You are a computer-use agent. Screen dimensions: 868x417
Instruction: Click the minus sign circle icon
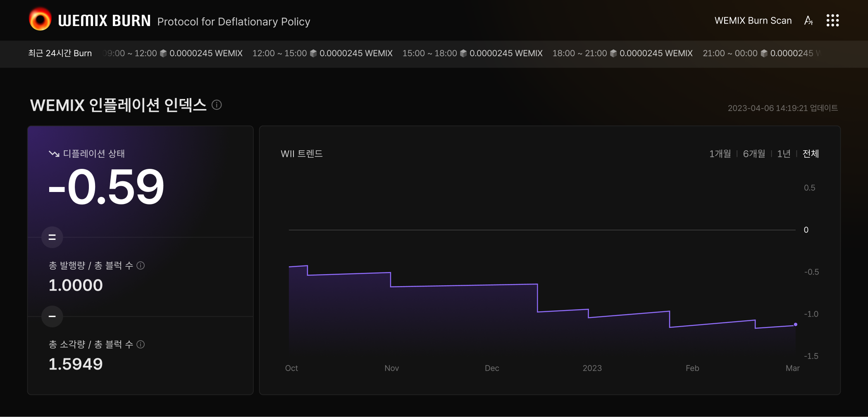click(x=52, y=316)
